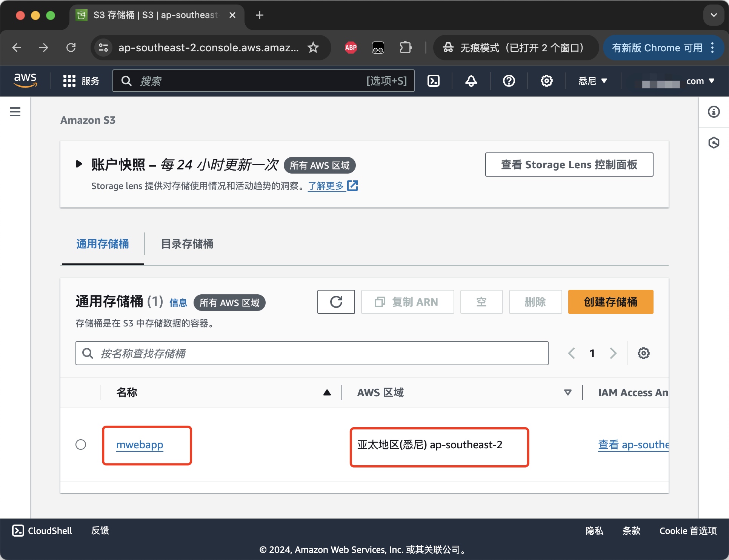Toggle the left hamburger navigation menu
The height and width of the screenshot is (560, 729).
click(x=15, y=112)
